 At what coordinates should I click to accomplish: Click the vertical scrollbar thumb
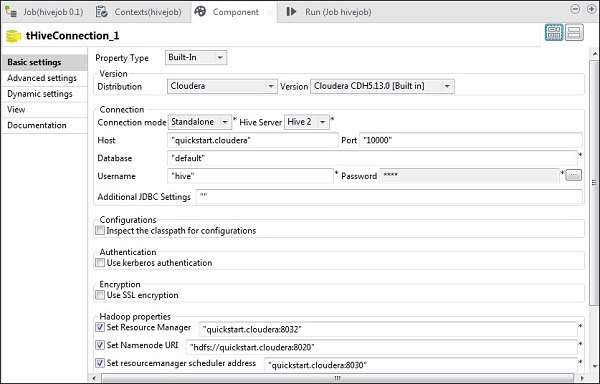pyautogui.click(x=595, y=182)
